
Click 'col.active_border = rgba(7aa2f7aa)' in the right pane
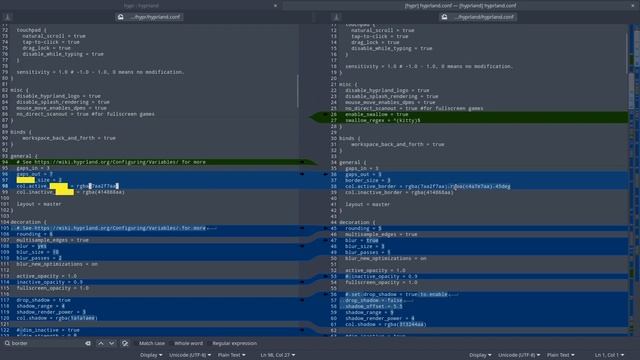click(397, 187)
